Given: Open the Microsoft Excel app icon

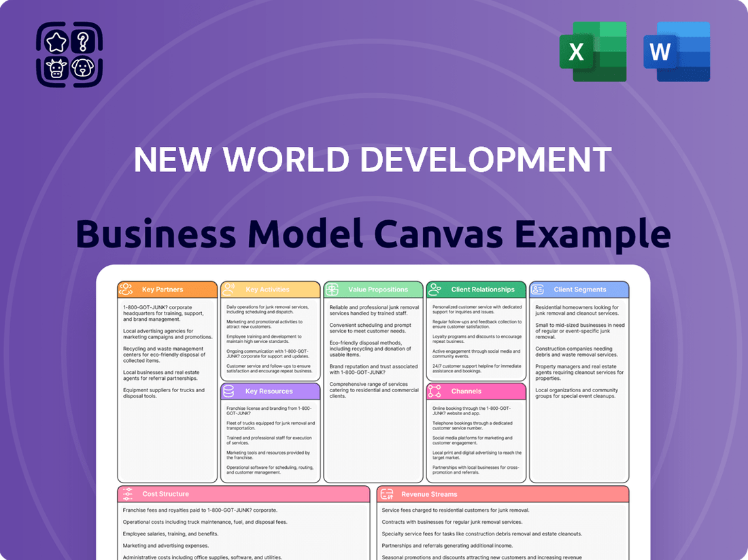Looking at the screenshot, I should [592, 50].
